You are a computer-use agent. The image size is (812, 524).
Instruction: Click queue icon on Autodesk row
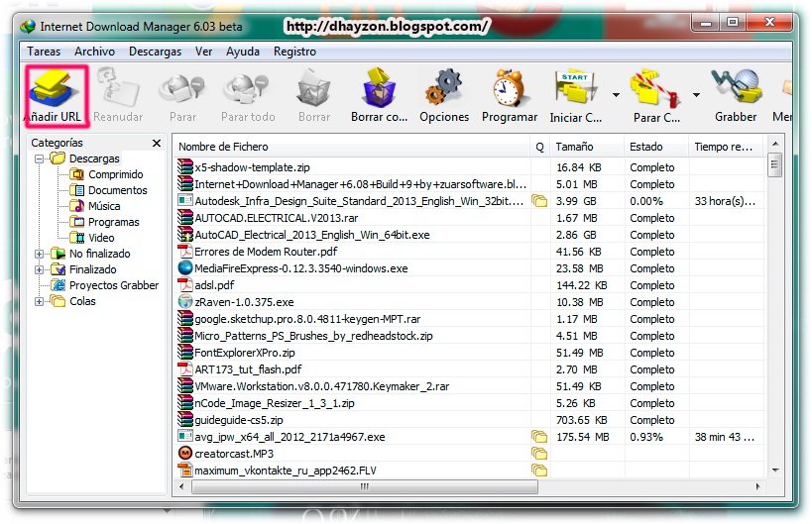tap(539, 201)
